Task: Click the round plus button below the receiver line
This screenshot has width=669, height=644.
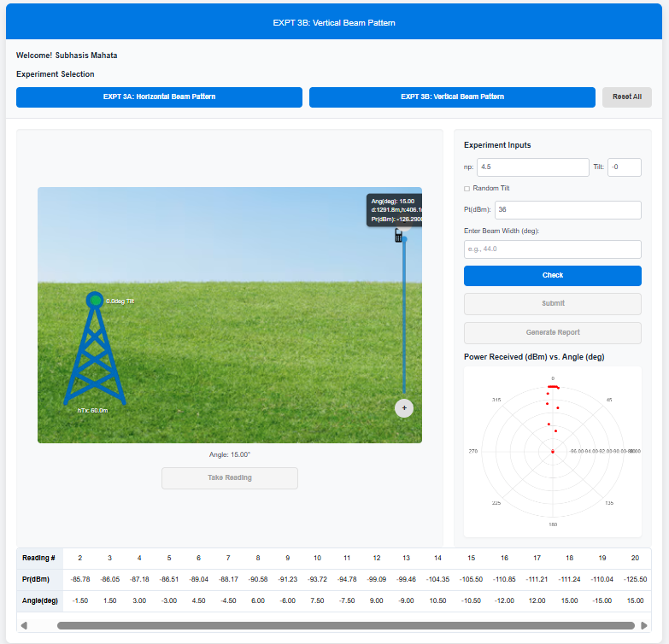Action: point(404,408)
